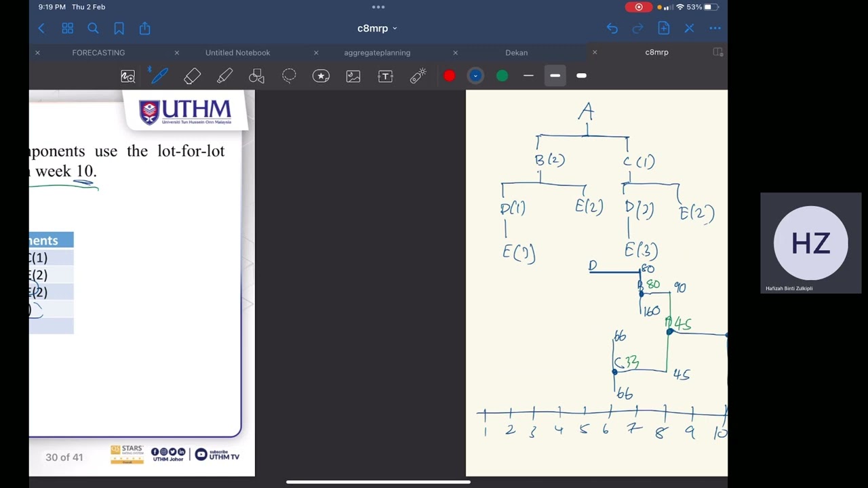The image size is (868, 488).
Task: Click the STARS rating logo on slide
Action: 127,454
